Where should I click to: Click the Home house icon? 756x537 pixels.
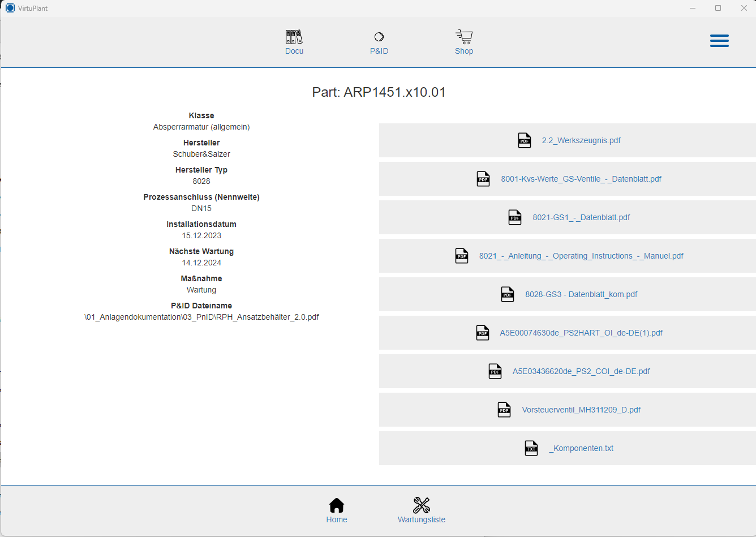tap(337, 505)
